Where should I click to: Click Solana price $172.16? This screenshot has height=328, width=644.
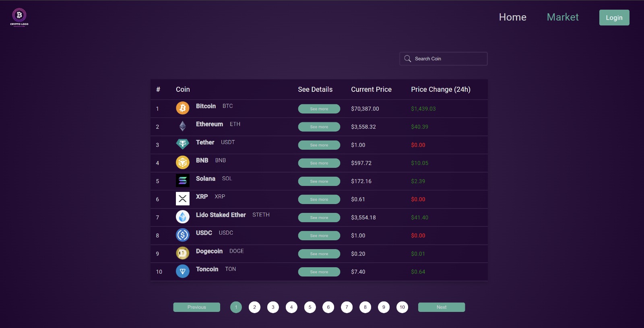point(361,181)
